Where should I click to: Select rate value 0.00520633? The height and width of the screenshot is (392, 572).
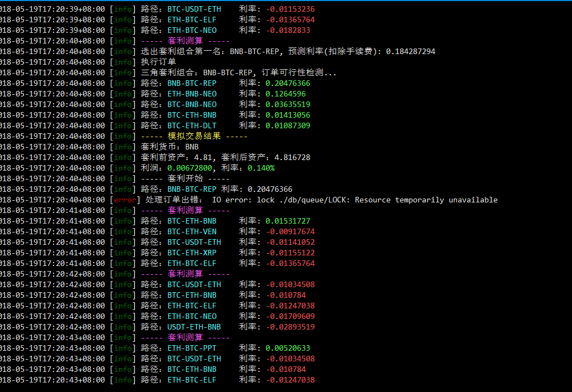(288, 348)
